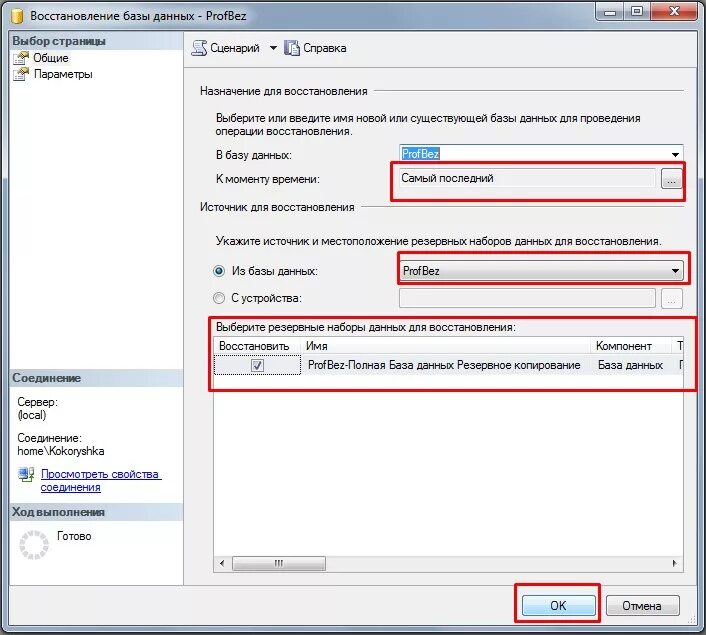Click the 'Самый последний' time field
The height and width of the screenshot is (635, 706).
tap(527, 178)
